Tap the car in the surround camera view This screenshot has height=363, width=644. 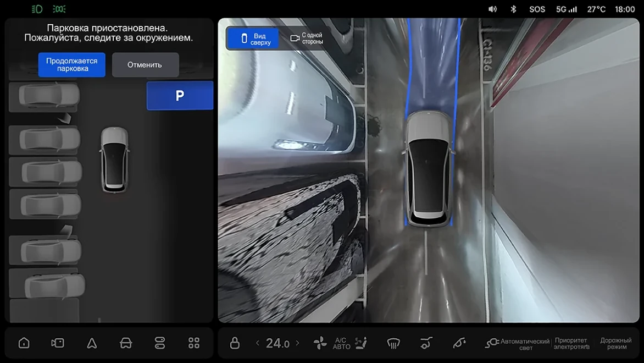tap(428, 168)
